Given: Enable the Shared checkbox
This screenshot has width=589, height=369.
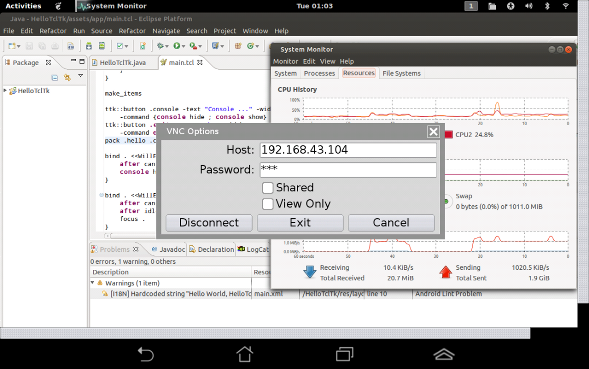Looking at the screenshot, I should click(267, 188).
